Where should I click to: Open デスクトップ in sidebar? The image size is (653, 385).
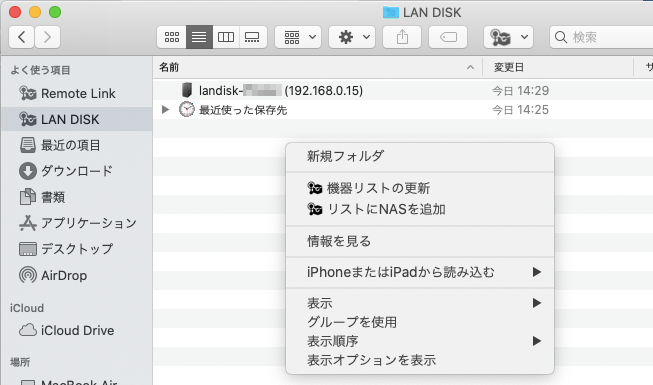pos(77,249)
